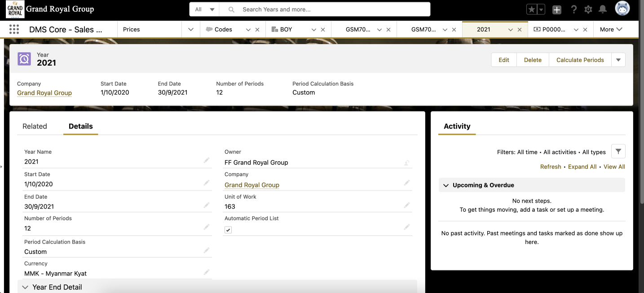This screenshot has height=293, width=644.
Task: Open the 2021 tab dropdown chevron
Action: pyautogui.click(x=510, y=30)
